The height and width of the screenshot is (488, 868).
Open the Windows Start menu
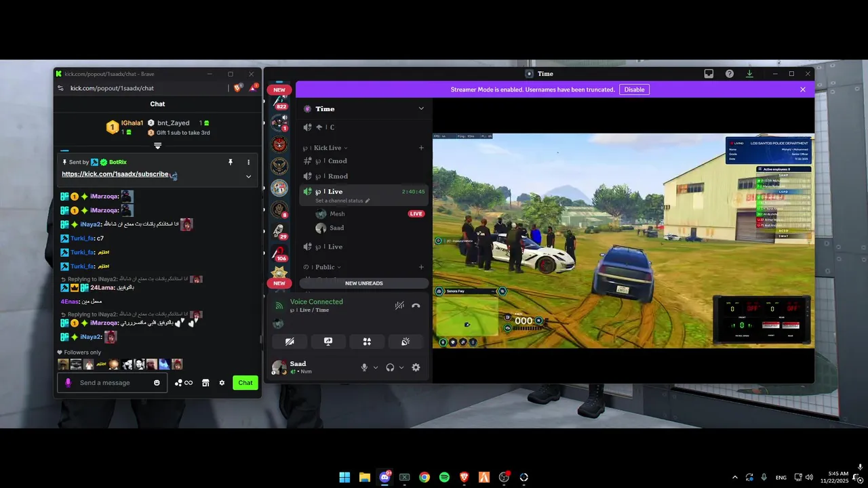(x=344, y=477)
